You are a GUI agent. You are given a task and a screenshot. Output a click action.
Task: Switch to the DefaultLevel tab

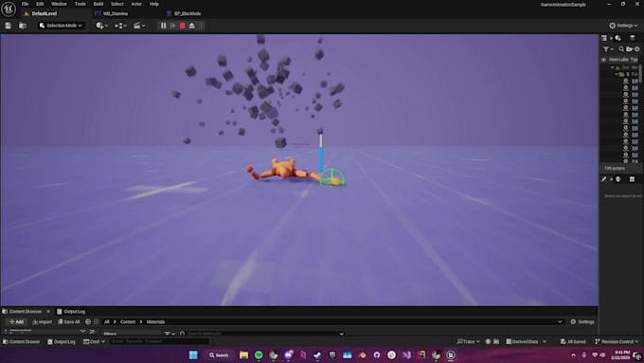tap(45, 13)
